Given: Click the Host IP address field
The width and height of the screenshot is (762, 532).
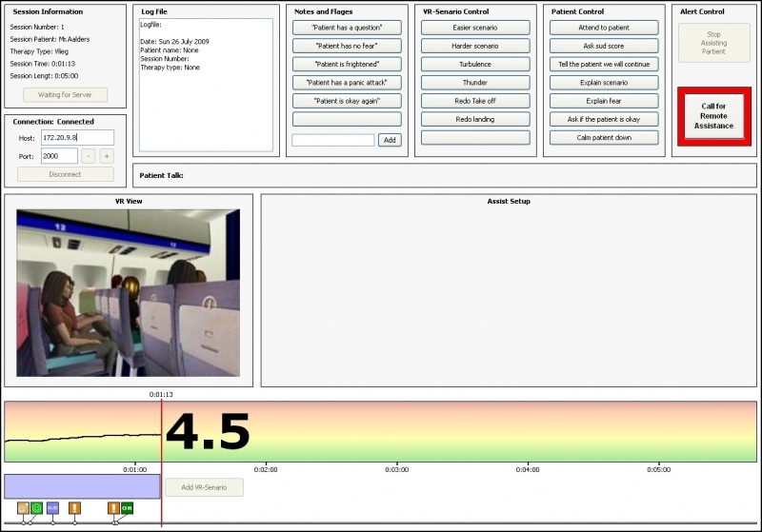Looking at the screenshot, I should (77, 138).
